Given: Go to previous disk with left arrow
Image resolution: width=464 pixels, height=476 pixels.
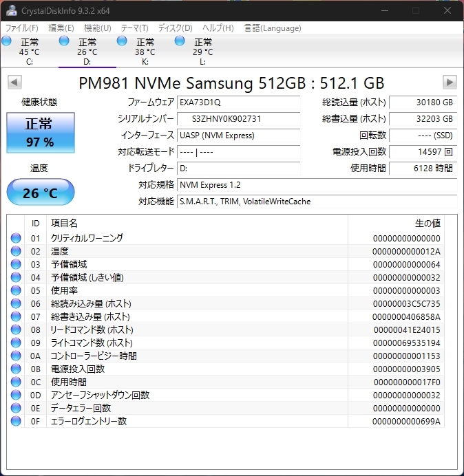Looking at the screenshot, I should coord(14,83).
